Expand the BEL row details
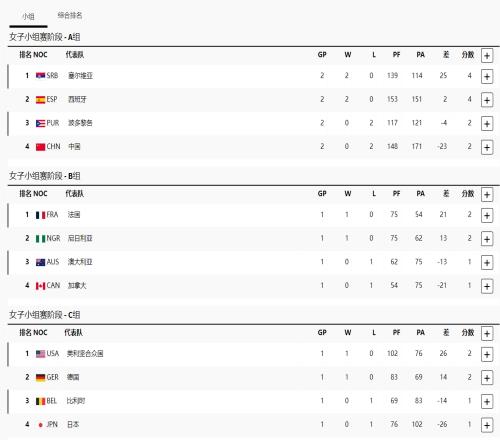The image size is (500, 440). click(487, 402)
